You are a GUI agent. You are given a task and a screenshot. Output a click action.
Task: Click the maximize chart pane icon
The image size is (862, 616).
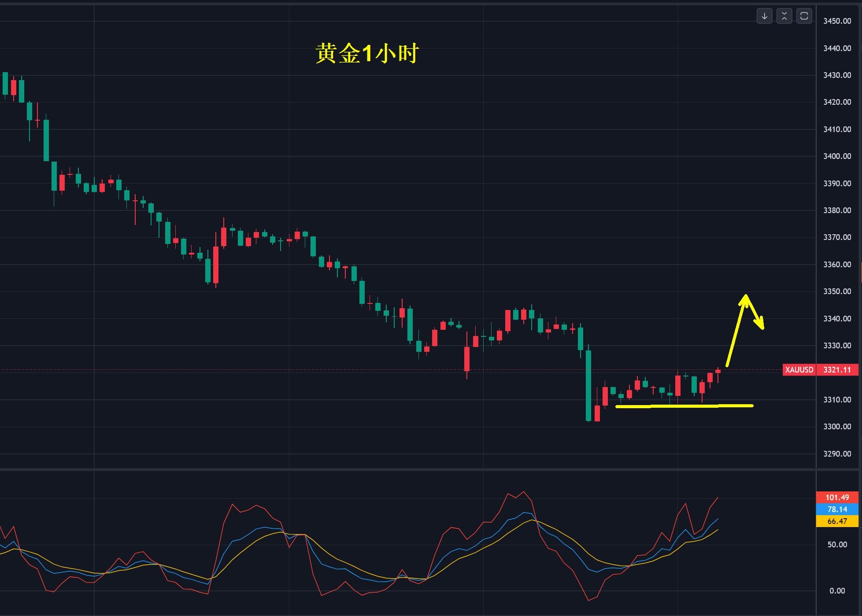click(804, 16)
